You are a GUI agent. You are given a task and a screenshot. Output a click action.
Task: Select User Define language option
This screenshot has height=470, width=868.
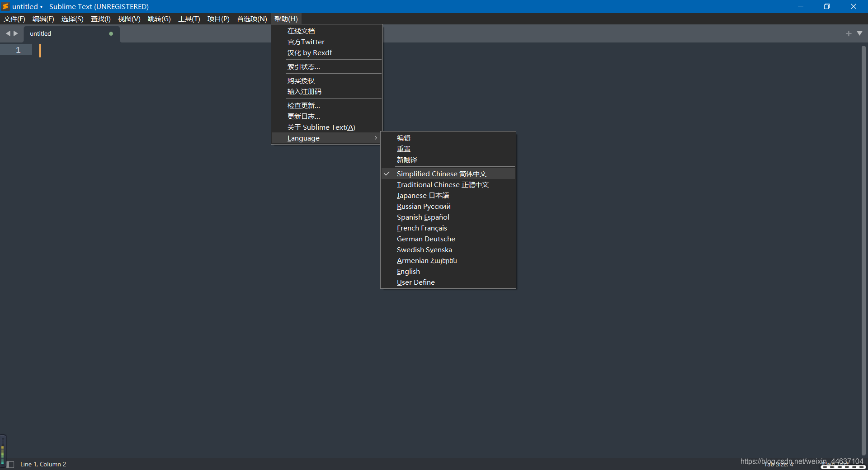click(448, 282)
